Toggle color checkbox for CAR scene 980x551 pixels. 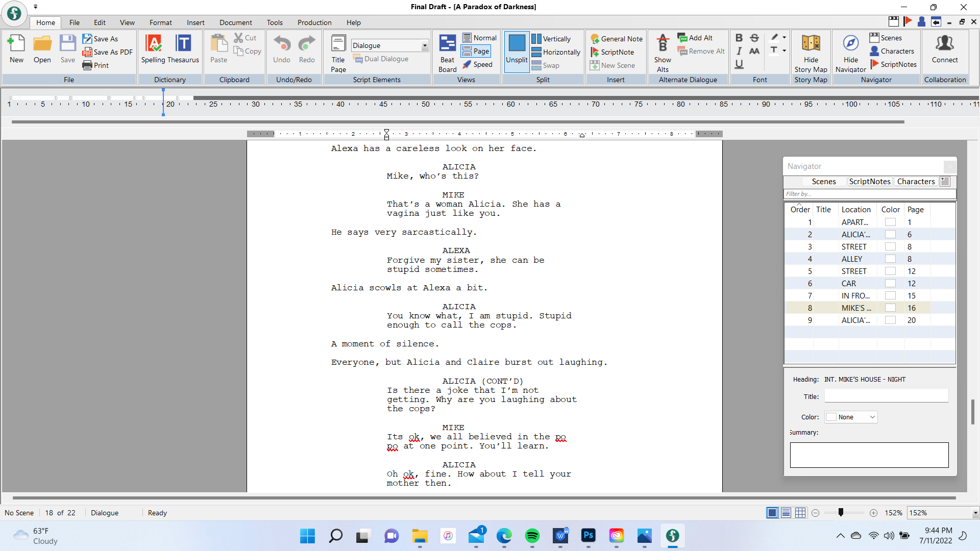[890, 284]
